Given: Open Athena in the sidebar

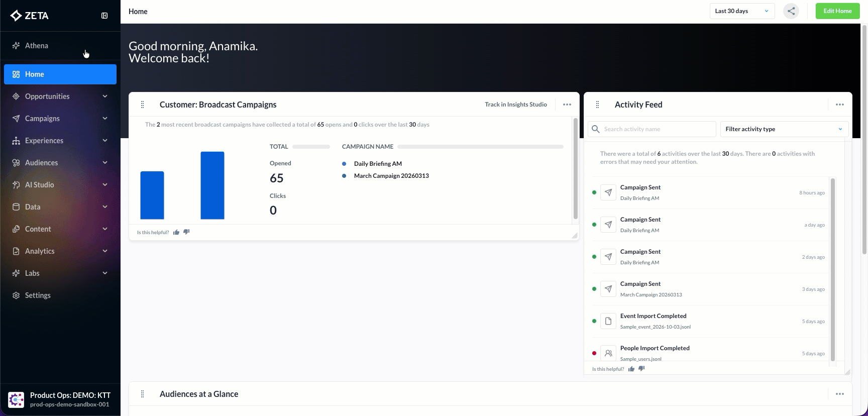Looking at the screenshot, I should 37,46.
